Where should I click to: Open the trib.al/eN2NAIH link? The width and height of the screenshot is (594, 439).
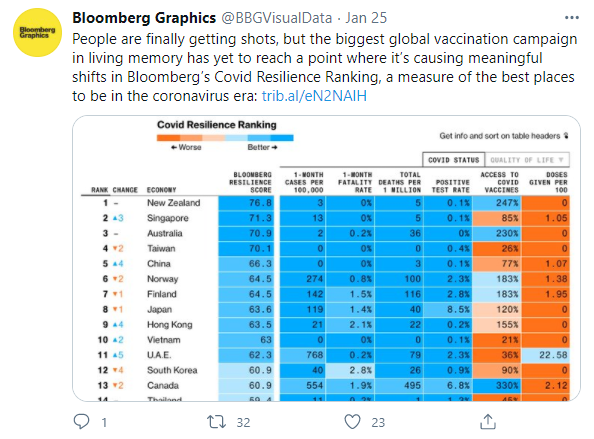coord(314,96)
